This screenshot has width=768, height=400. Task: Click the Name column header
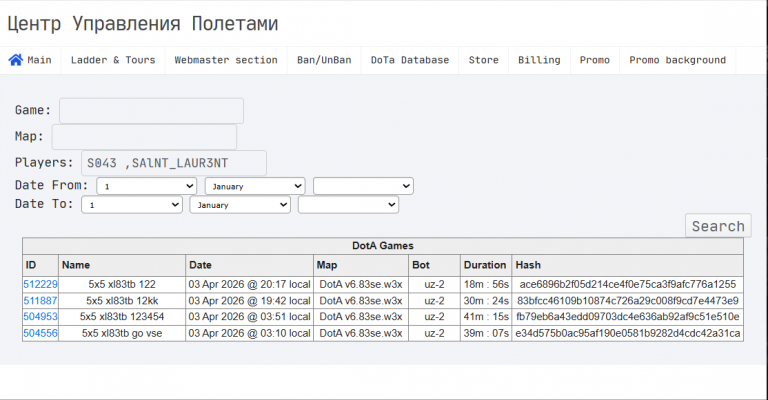[x=122, y=265]
